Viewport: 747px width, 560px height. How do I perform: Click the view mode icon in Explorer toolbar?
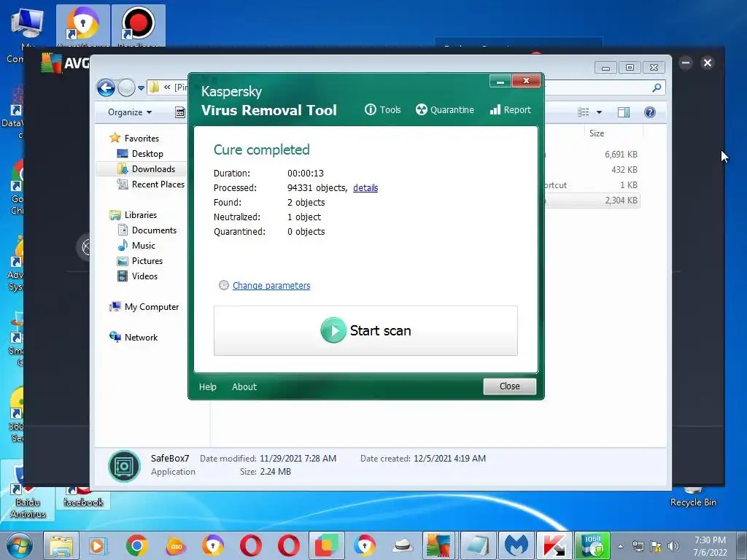pyautogui.click(x=584, y=112)
